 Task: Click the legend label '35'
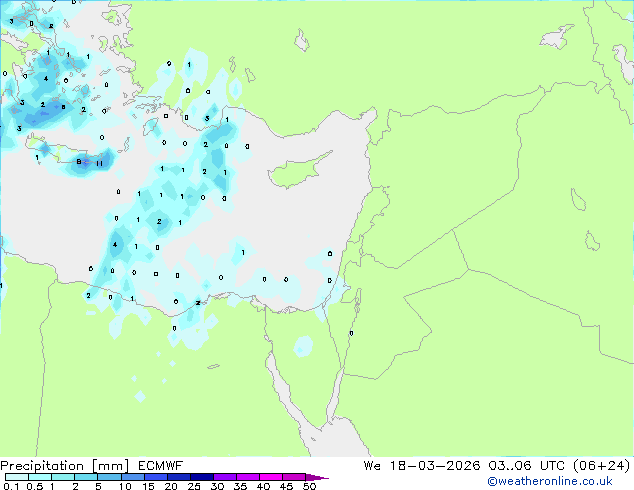tap(240, 486)
